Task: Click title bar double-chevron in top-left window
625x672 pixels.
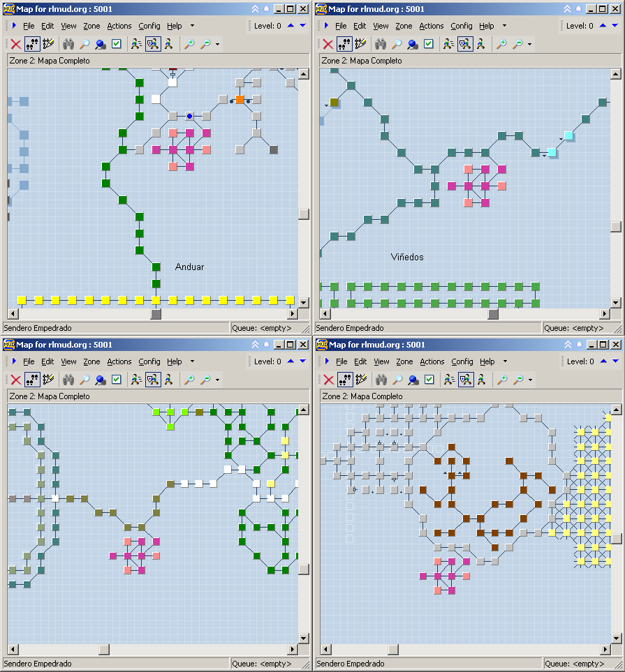Action: pos(255,8)
